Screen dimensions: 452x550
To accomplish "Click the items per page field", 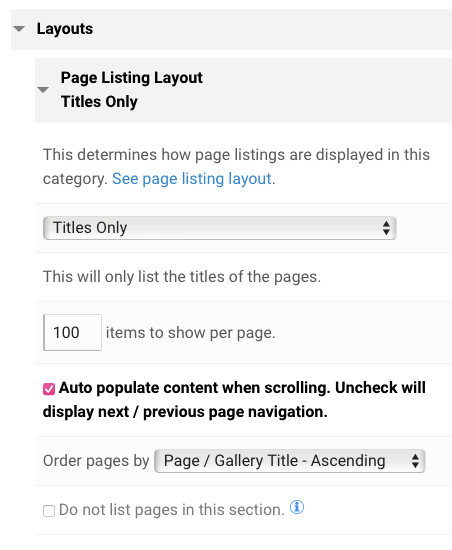I will tap(72, 332).
